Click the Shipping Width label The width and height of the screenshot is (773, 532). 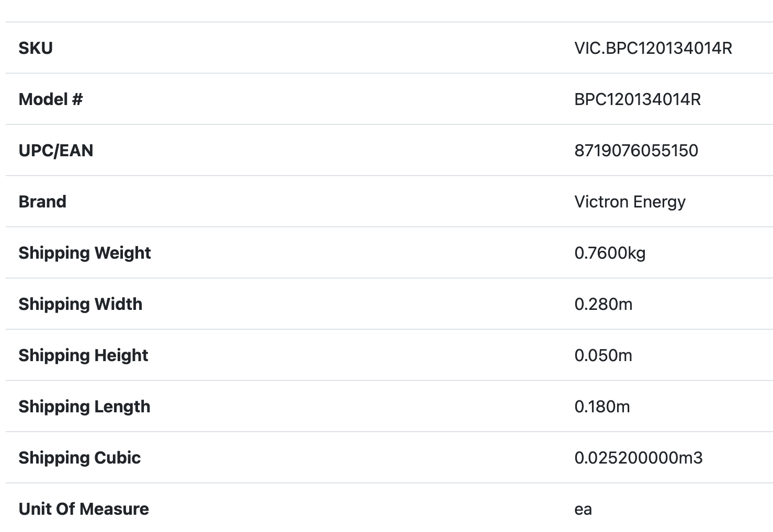(x=81, y=304)
